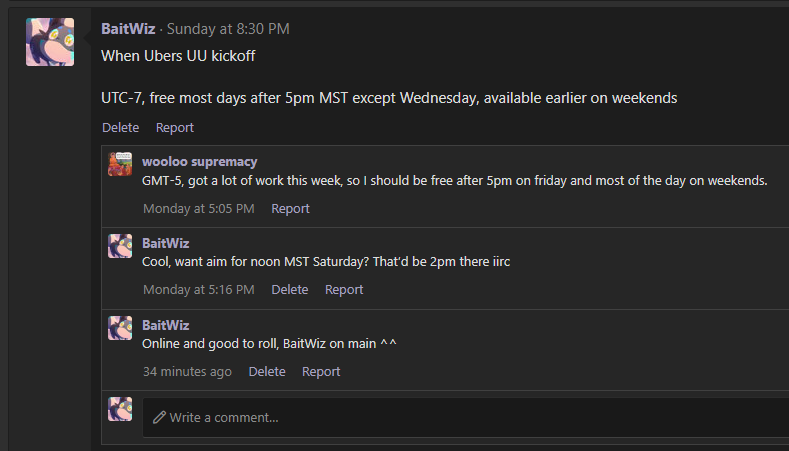This screenshot has height=451, width=789.
Task: Click BaitWiz username on 'Online and good' comment
Action: pyautogui.click(x=166, y=325)
